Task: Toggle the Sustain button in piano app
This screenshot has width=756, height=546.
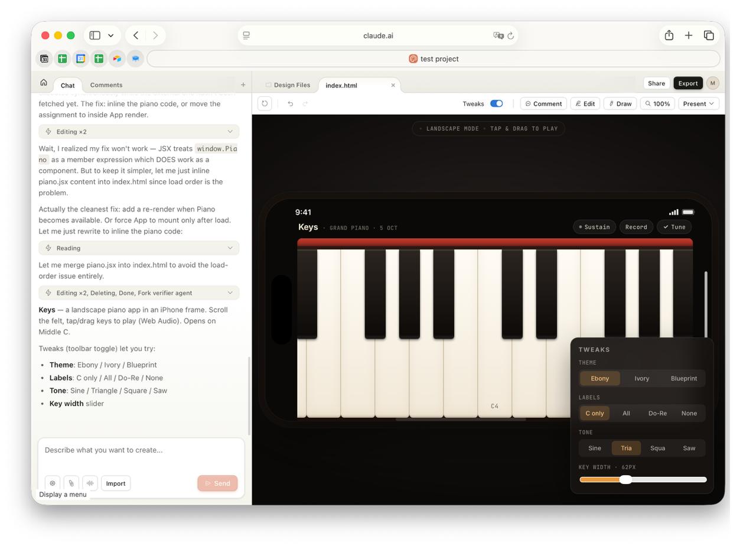Action: [594, 227]
